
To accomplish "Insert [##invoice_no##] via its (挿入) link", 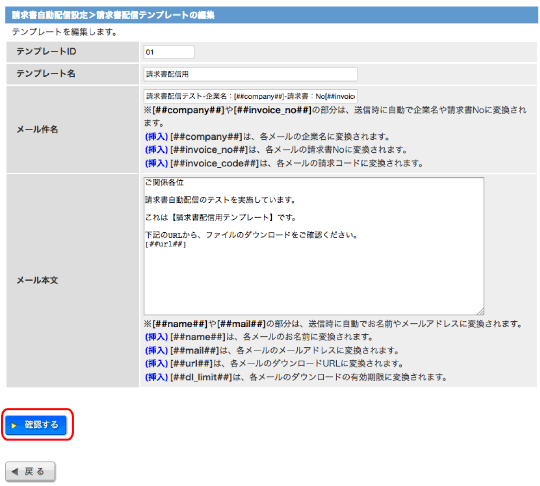I will [156, 150].
